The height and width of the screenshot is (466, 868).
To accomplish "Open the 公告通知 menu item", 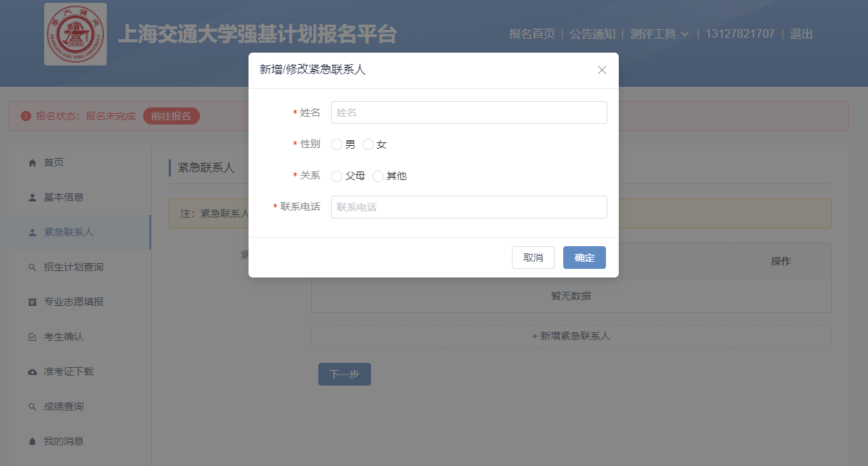I will pyautogui.click(x=592, y=34).
